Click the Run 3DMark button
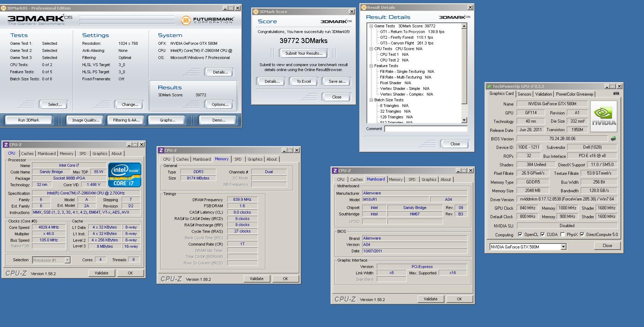The width and height of the screenshot is (644, 327). pyautogui.click(x=28, y=120)
